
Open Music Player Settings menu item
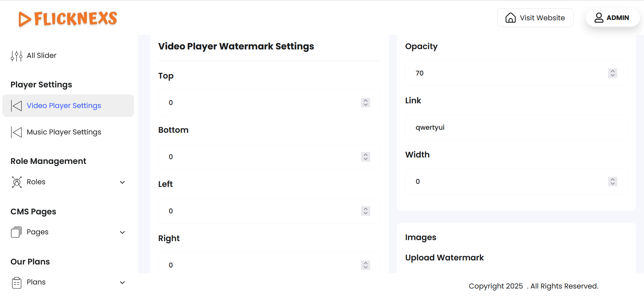tap(64, 132)
